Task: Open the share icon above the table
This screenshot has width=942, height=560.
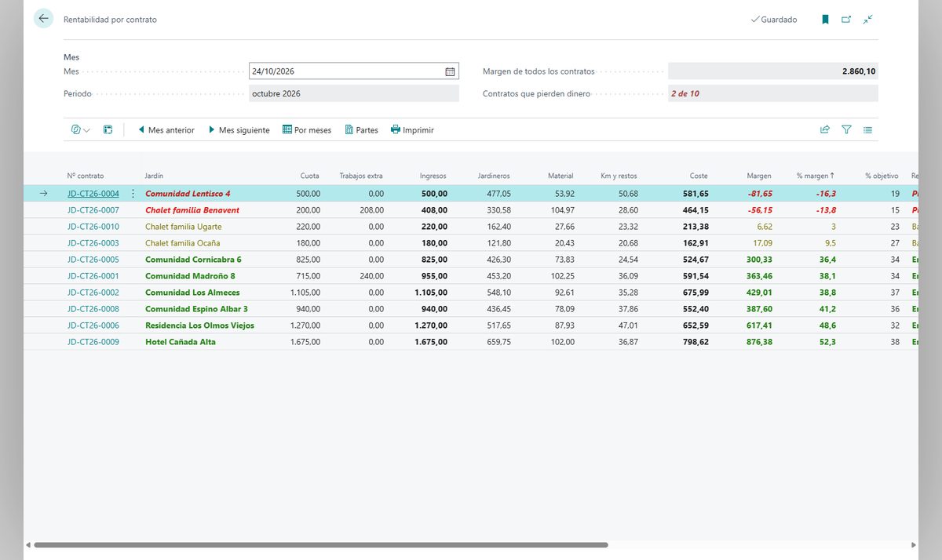Action: (825, 130)
